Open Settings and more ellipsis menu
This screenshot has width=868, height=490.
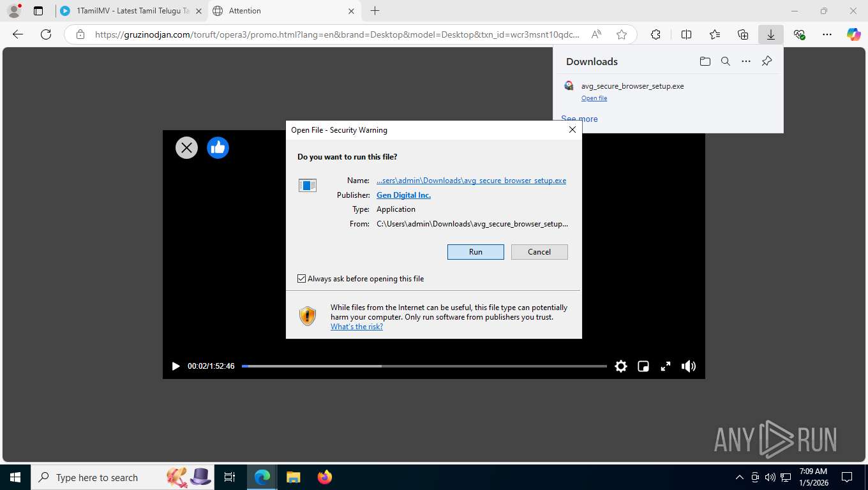827,34
